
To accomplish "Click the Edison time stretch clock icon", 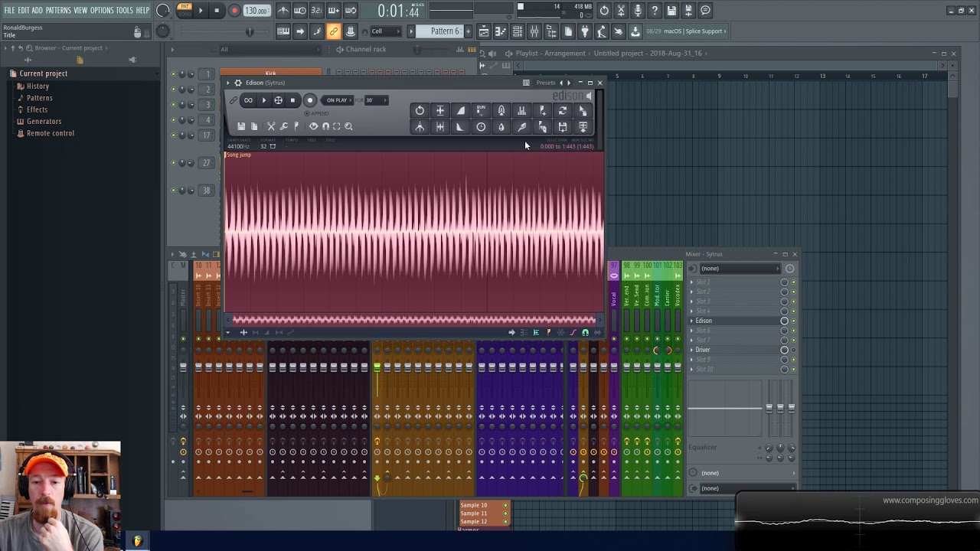I will [x=481, y=127].
